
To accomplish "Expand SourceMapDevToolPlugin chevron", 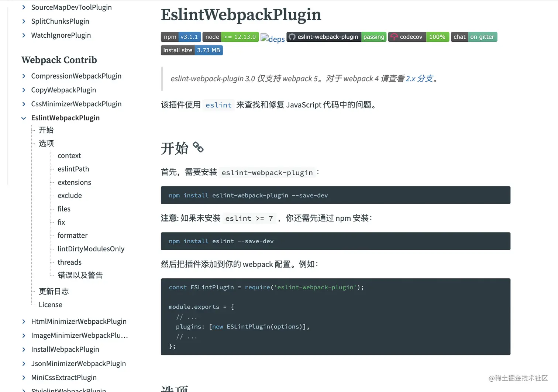I will [x=24, y=7].
